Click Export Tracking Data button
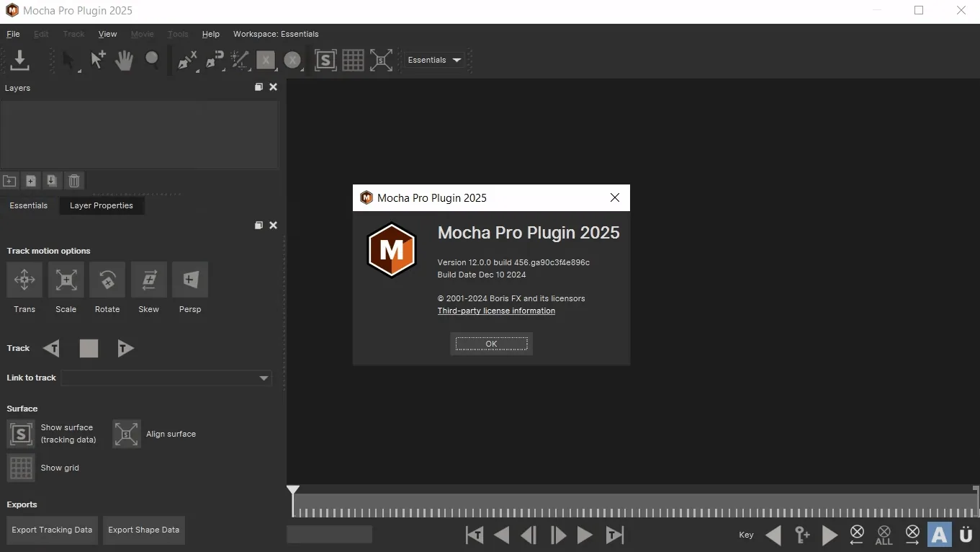This screenshot has width=980, height=552. [x=52, y=530]
